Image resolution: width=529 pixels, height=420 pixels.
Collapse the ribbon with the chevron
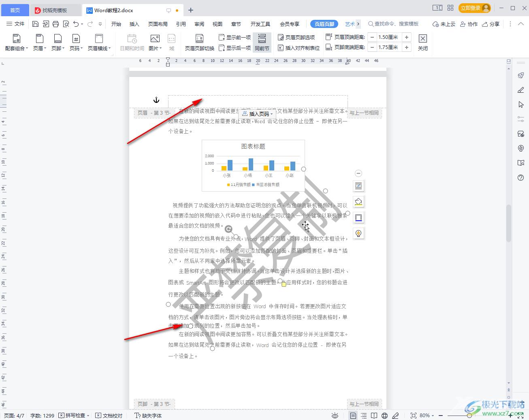pyautogui.click(x=521, y=24)
